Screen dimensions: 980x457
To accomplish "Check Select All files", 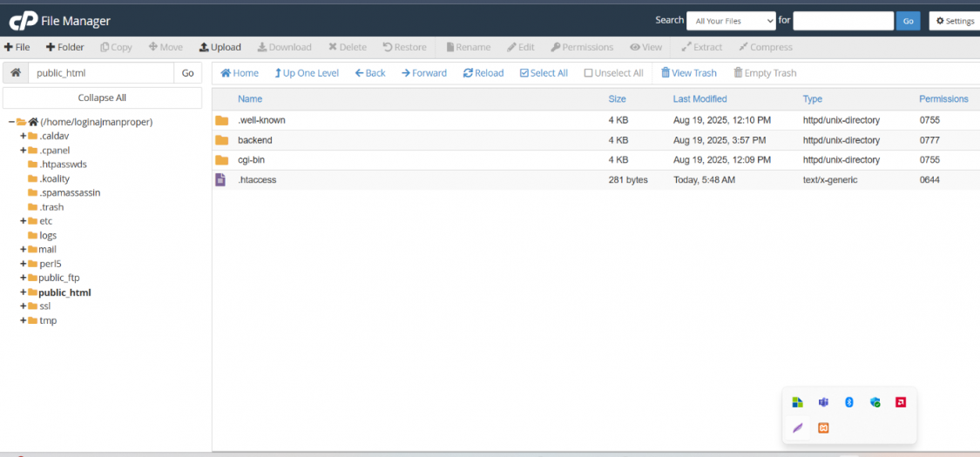I will [543, 73].
